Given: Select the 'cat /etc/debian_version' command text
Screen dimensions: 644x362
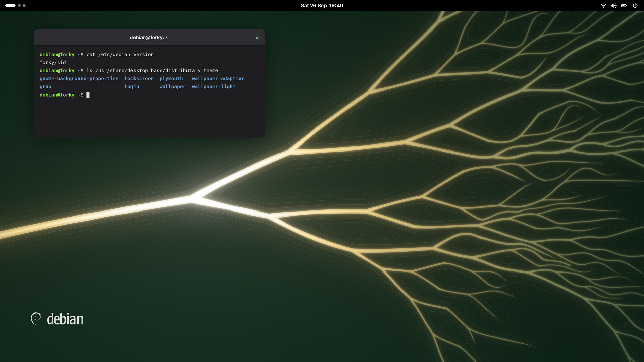Looking at the screenshot, I should tap(120, 54).
